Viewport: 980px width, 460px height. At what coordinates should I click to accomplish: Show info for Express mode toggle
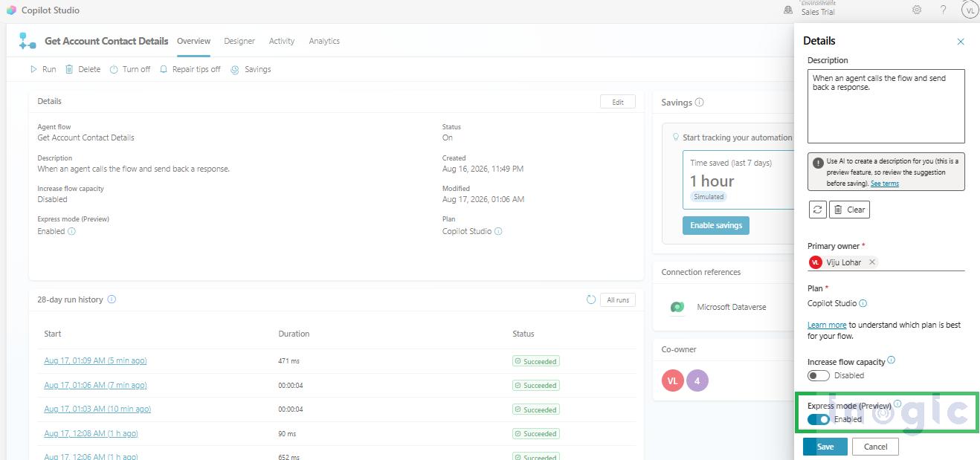tap(897, 404)
